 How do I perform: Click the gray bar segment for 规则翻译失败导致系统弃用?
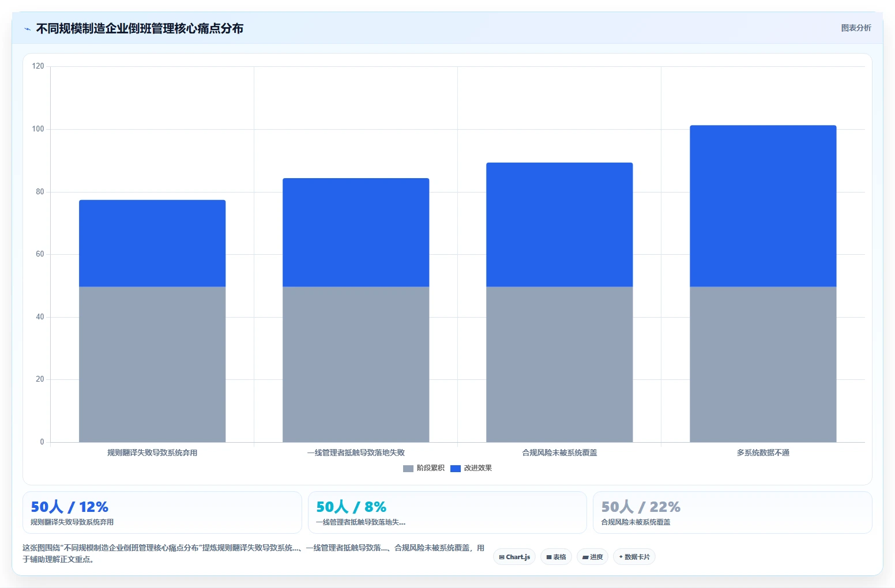coord(152,364)
